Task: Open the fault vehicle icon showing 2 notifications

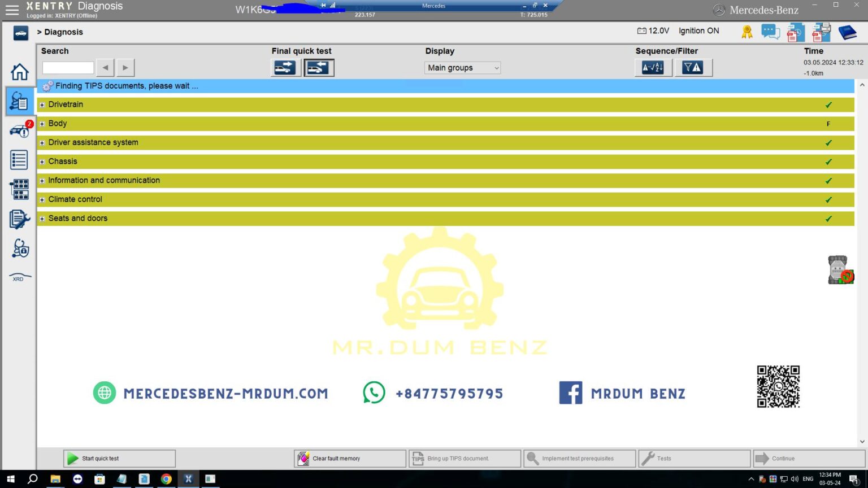Action: pos(19,132)
